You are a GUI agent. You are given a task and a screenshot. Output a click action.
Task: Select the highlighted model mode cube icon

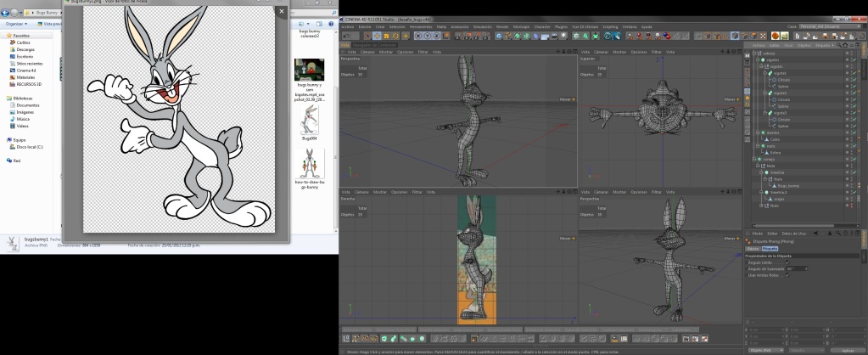(735, 36)
